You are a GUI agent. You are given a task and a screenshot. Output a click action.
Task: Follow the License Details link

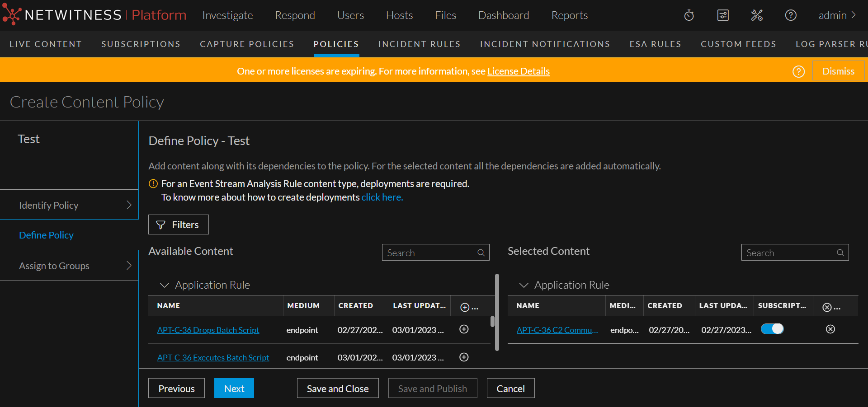tap(518, 71)
